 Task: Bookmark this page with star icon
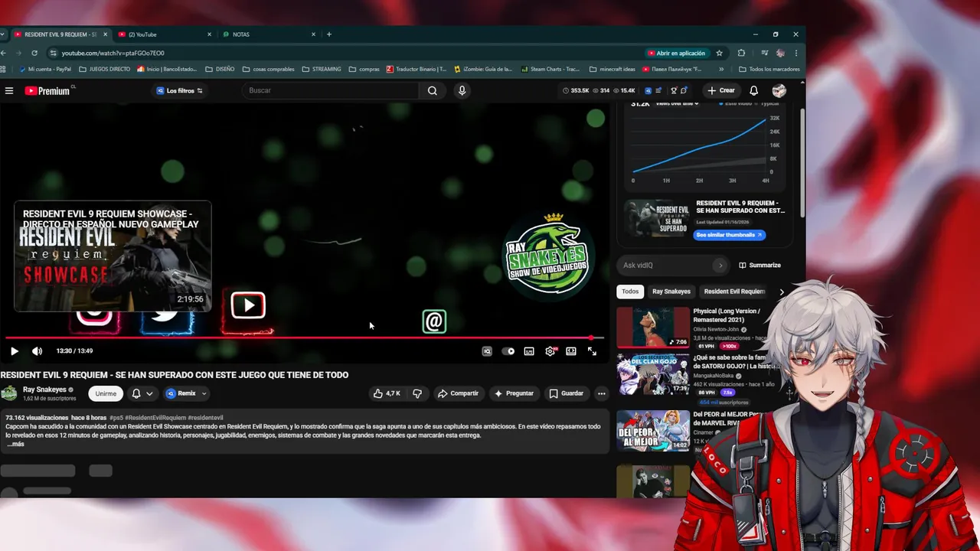(720, 53)
